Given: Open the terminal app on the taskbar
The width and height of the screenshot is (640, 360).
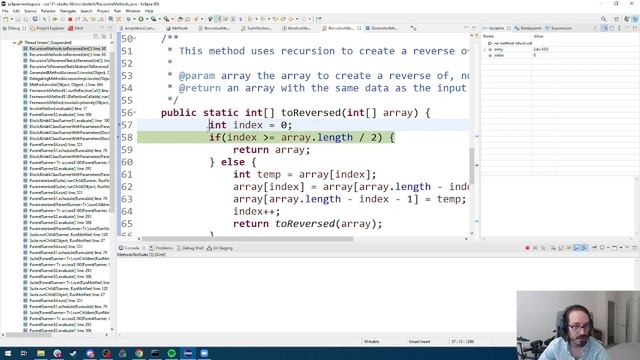Looking at the screenshot, I should tap(155, 353).
